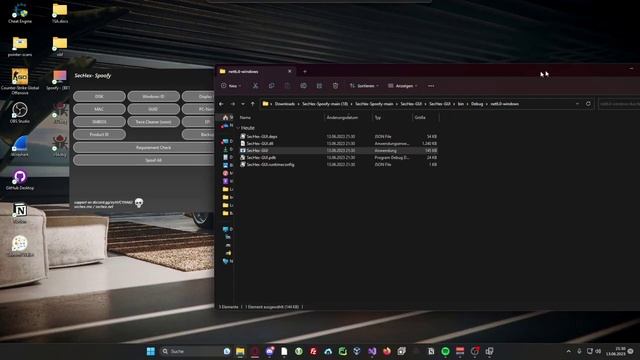The width and height of the screenshot is (640, 360).
Task: Click the Refresh icon beside address bar
Action: coord(588,104)
